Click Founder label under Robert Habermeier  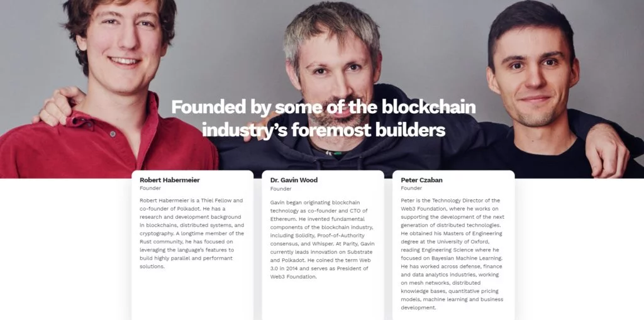(150, 188)
